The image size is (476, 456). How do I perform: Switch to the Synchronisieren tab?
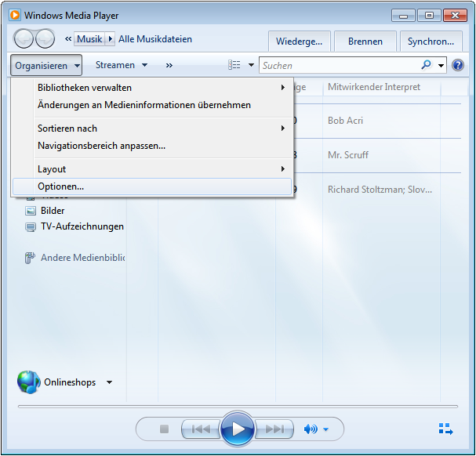pyautogui.click(x=431, y=42)
